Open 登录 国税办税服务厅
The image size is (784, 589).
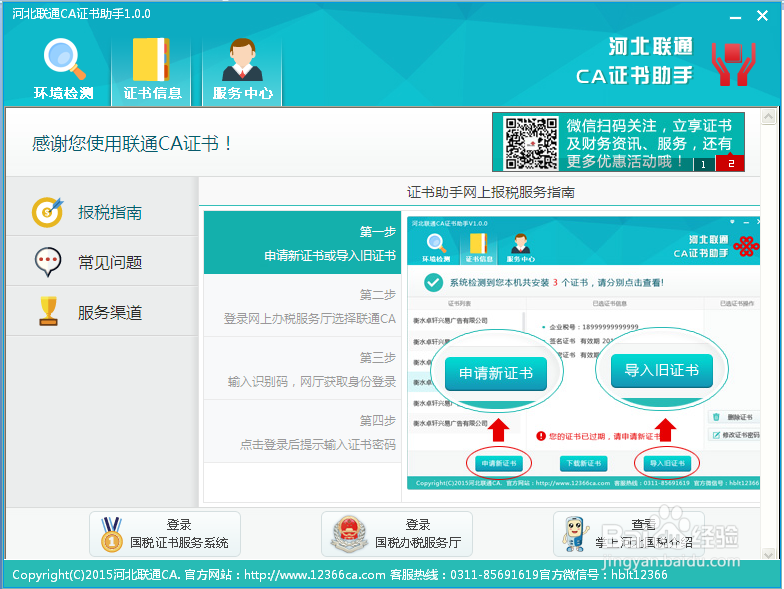(x=397, y=534)
